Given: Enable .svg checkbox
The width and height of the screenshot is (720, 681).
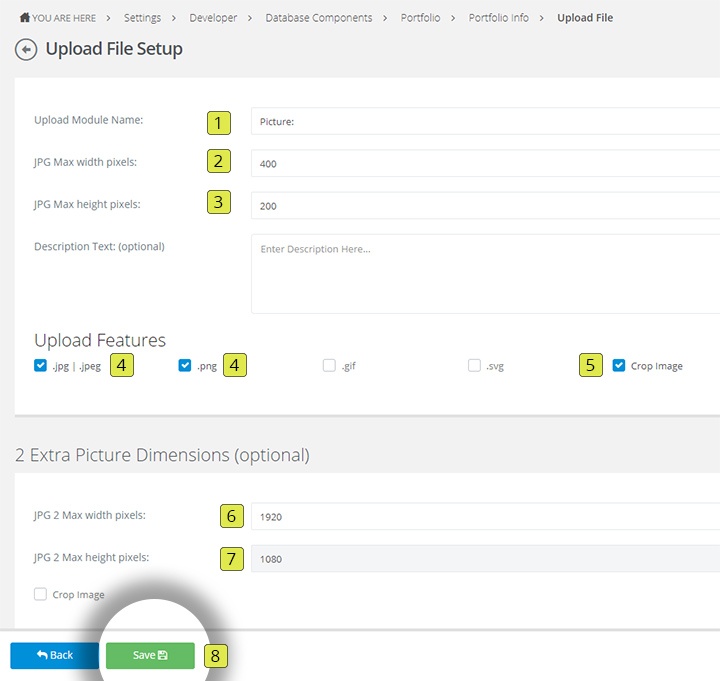Looking at the screenshot, I should [x=474, y=366].
